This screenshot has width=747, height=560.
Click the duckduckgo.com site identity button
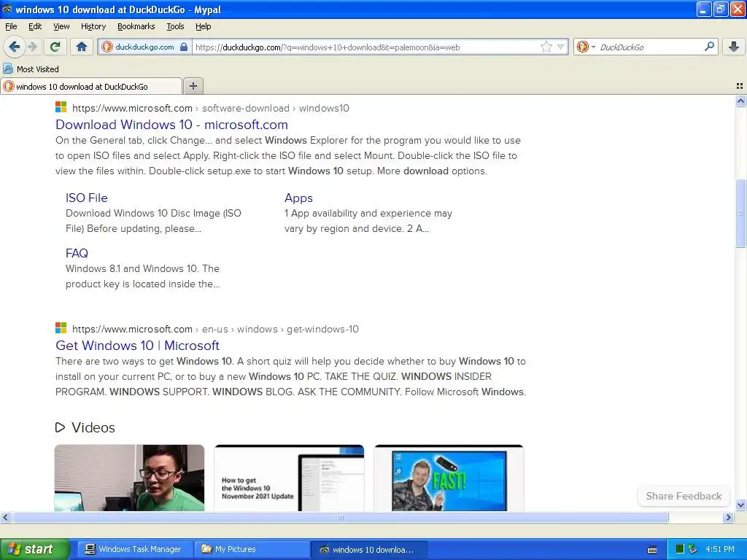[145, 47]
